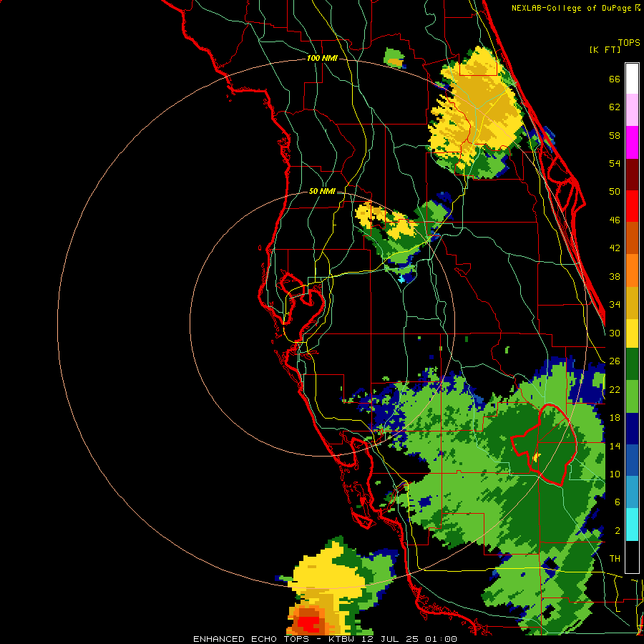
Task: Select the 66 legend value
Action: (615, 79)
